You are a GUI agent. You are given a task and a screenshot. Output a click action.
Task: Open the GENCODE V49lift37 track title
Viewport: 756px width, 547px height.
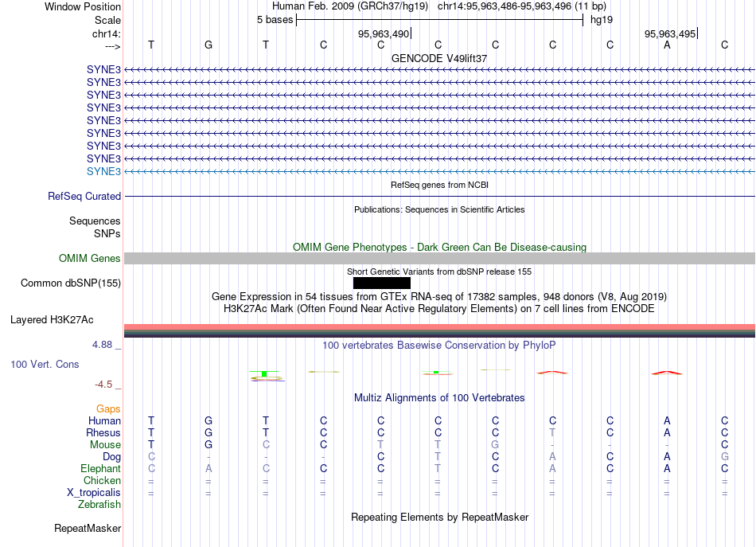[x=439, y=58]
